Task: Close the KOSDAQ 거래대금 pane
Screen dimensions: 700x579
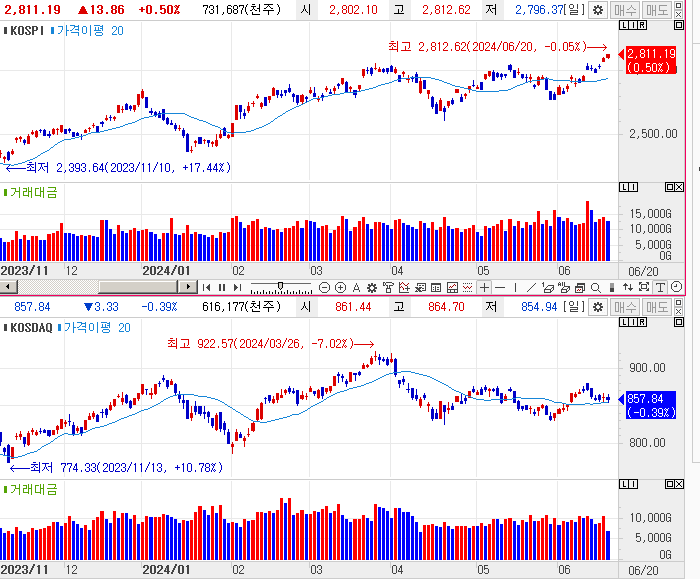Action: tap(679, 484)
